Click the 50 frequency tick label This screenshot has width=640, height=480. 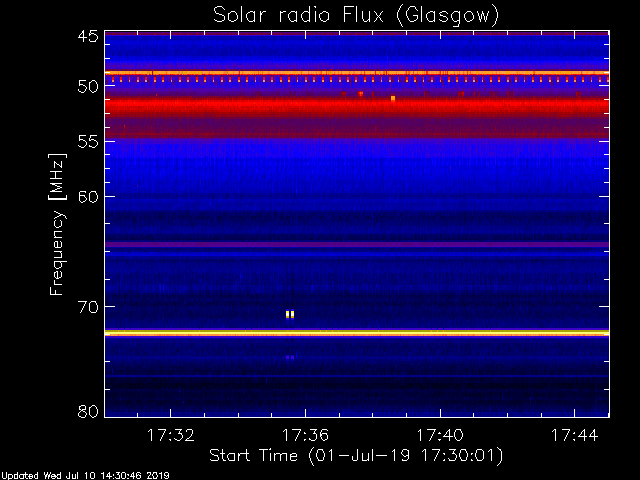(88, 87)
